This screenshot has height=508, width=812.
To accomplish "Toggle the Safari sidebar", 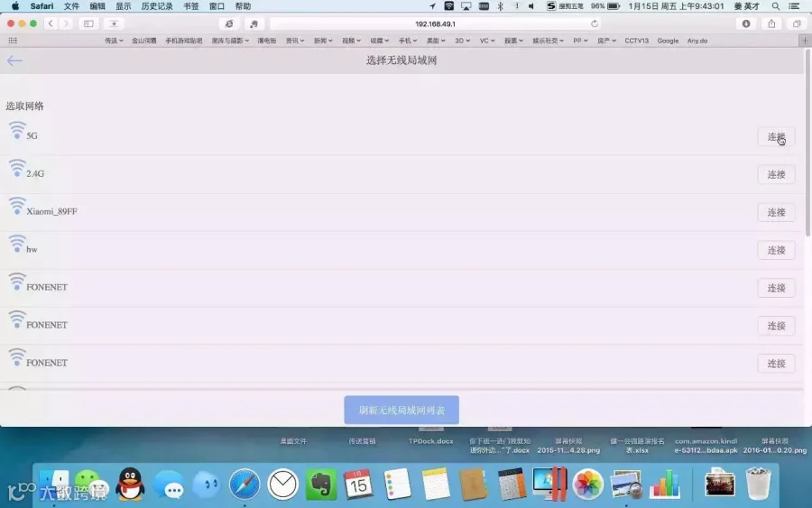I will (x=88, y=23).
